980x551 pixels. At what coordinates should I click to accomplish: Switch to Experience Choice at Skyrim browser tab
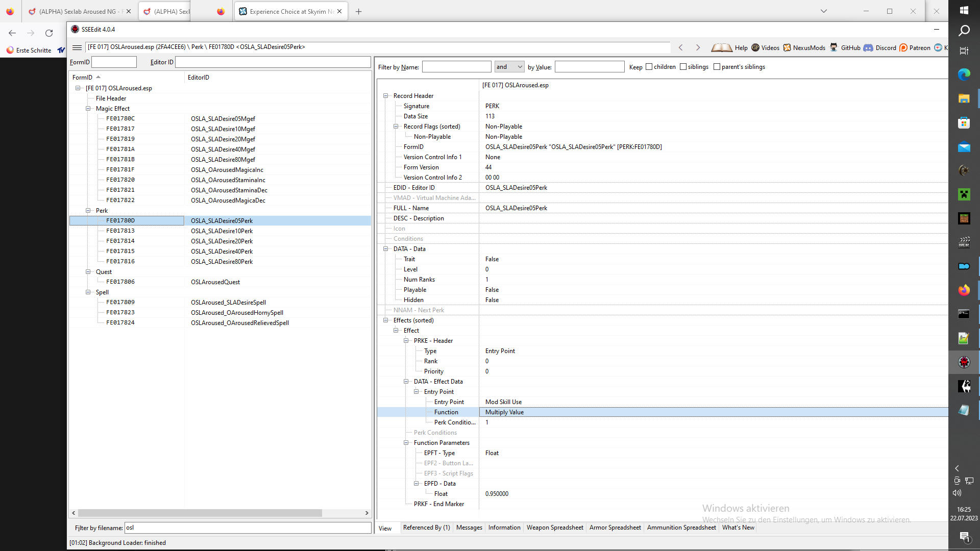click(291, 11)
